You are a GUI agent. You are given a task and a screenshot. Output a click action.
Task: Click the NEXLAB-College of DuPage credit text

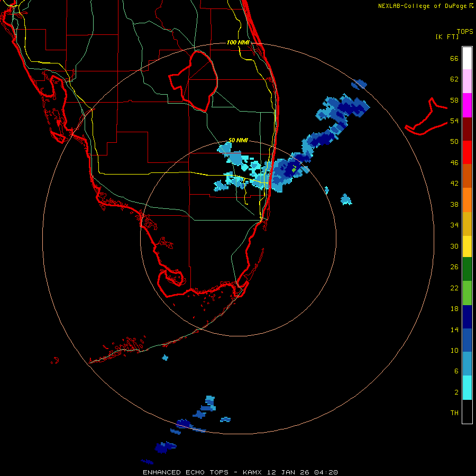coord(425,6)
